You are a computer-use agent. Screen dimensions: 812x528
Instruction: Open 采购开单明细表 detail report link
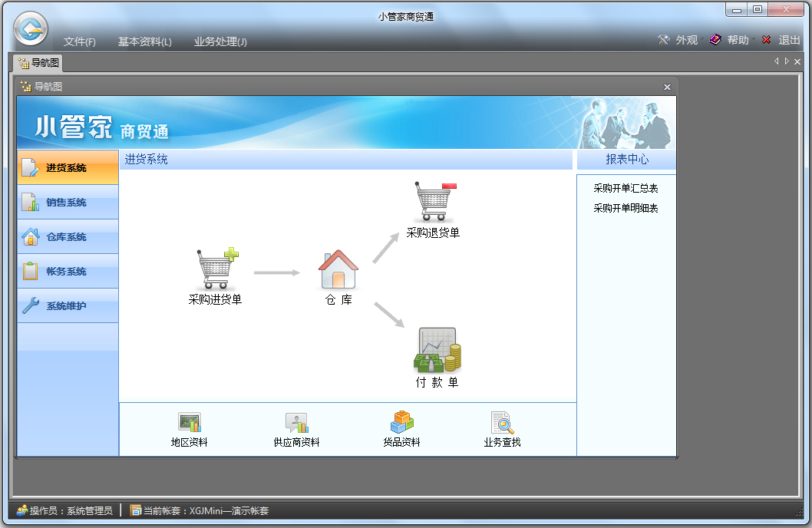point(627,208)
